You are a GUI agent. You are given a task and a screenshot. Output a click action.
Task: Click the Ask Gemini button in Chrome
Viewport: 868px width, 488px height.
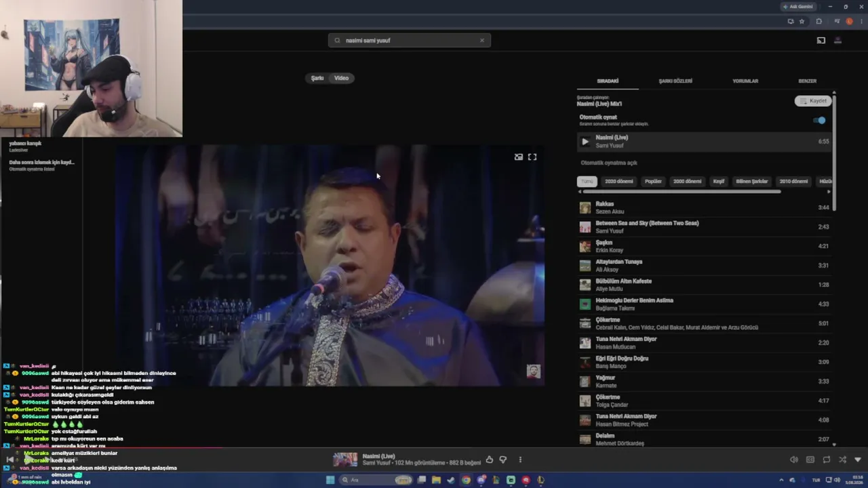(x=797, y=7)
